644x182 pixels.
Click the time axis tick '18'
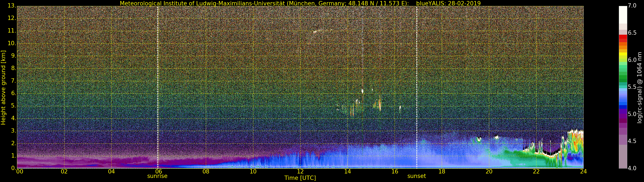tap(442, 172)
